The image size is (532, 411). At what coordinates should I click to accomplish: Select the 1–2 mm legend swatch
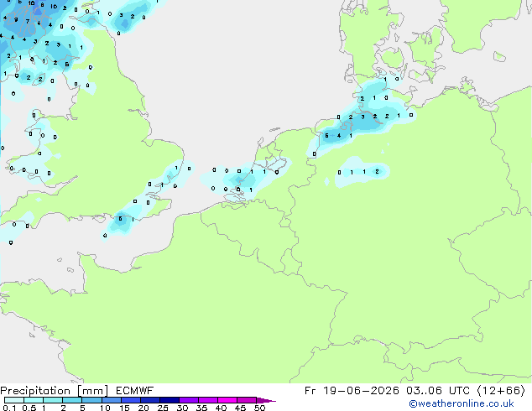click(53, 400)
